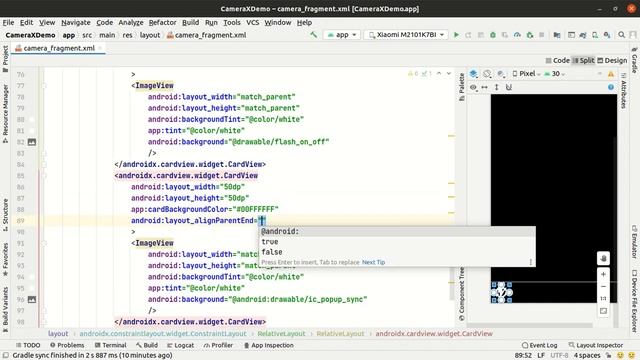
Task: Zoom in with the plus button
Action: (x=603, y=274)
